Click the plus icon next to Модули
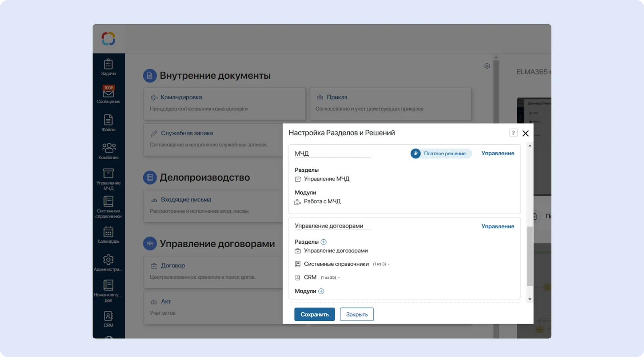Screen dimensions: 644x357 pos(321,291)
